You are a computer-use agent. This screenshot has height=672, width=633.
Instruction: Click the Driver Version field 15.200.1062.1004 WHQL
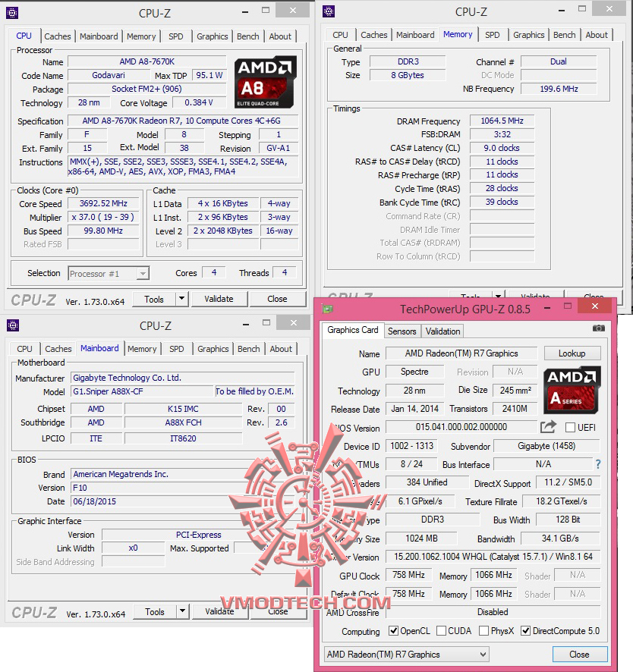pyautogui.click(x=493, y=556)
